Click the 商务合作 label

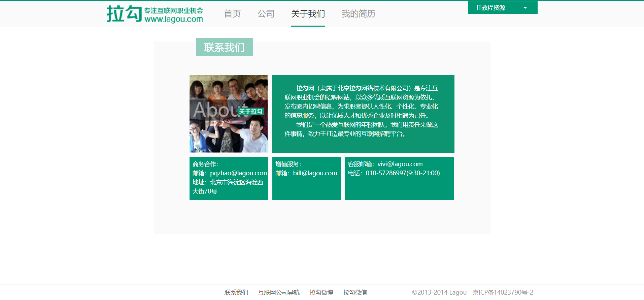pos(205,164)
